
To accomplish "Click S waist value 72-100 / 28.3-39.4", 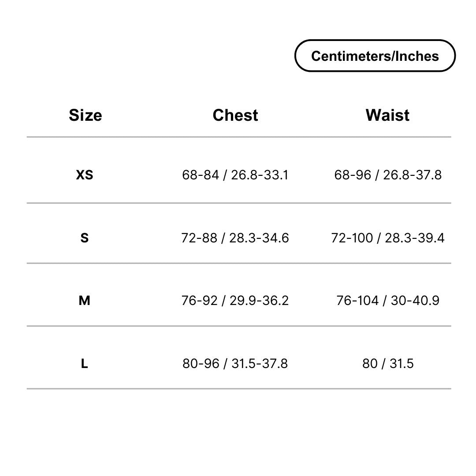I will [388, 238].
